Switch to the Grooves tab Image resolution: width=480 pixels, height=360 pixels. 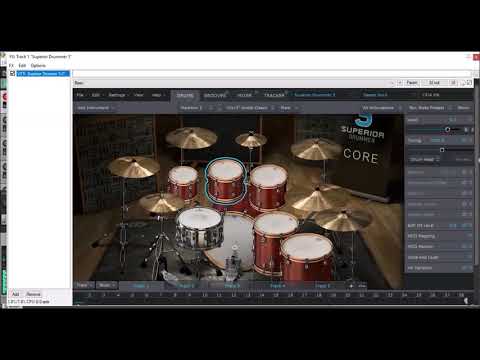click(215, 95)
